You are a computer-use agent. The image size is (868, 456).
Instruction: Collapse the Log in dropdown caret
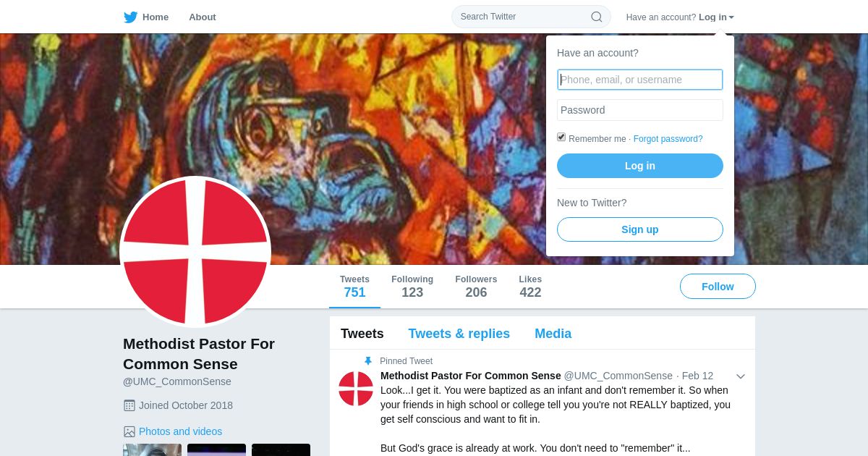(x=731, y=17)
